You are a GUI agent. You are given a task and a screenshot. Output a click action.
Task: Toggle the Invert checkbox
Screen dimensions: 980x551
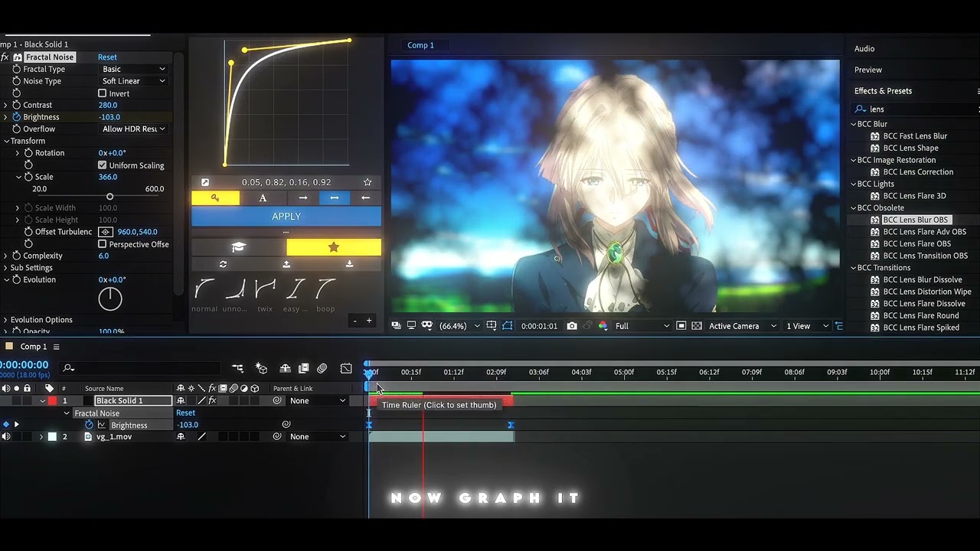tap(103, 93)
